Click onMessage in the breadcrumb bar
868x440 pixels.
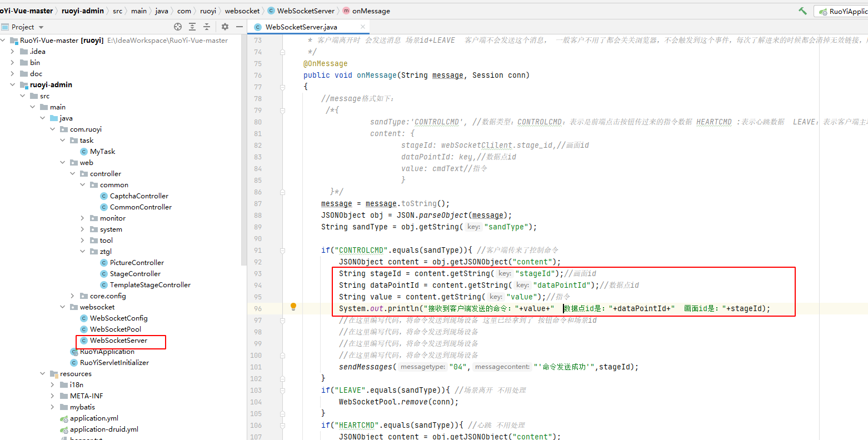coord(371,11)
